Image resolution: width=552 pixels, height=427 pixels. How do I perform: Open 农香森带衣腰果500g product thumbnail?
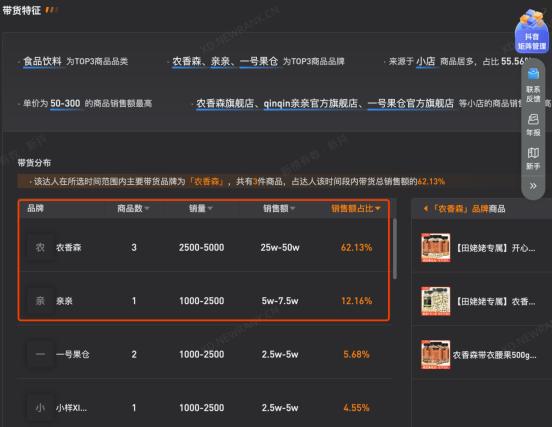click(436, 354)
